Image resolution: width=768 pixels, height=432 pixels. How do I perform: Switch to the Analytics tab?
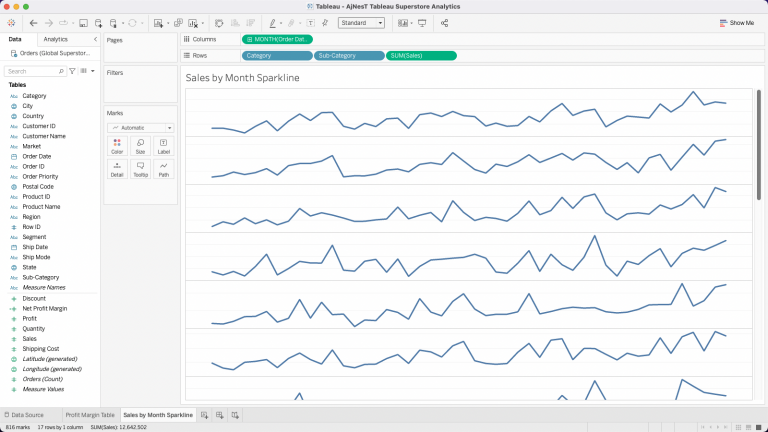(x=56, y=39)
